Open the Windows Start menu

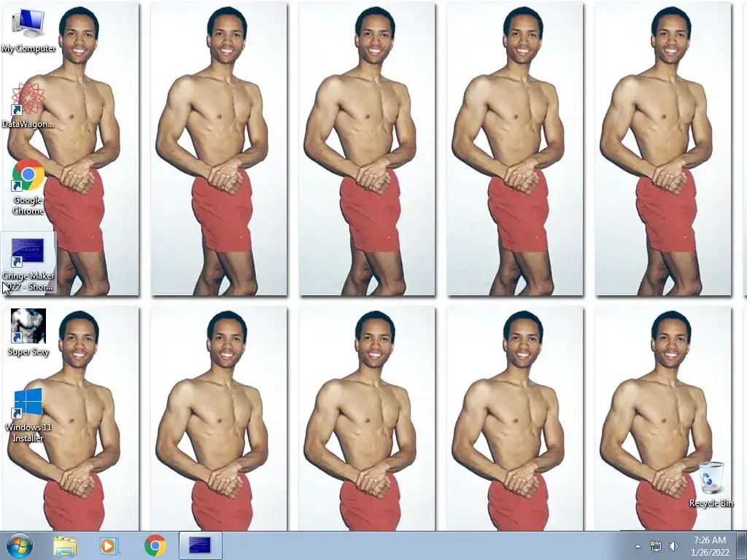point(19,545)
